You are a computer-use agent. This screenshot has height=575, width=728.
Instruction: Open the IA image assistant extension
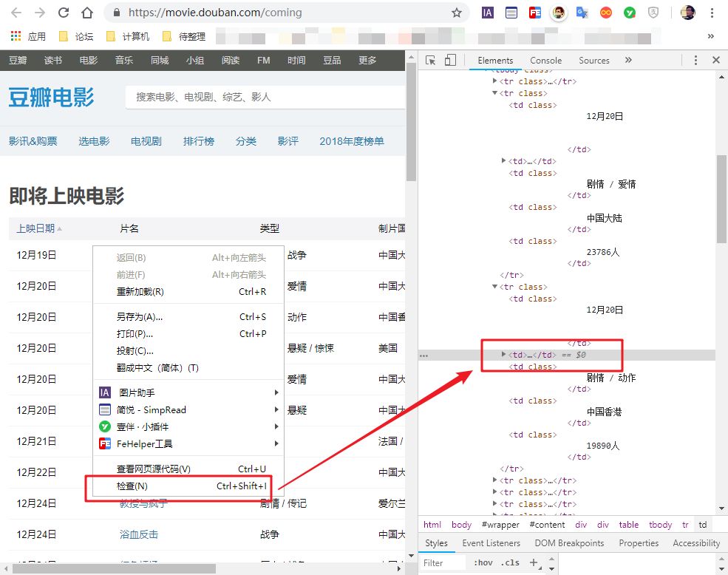click(488, 13)
